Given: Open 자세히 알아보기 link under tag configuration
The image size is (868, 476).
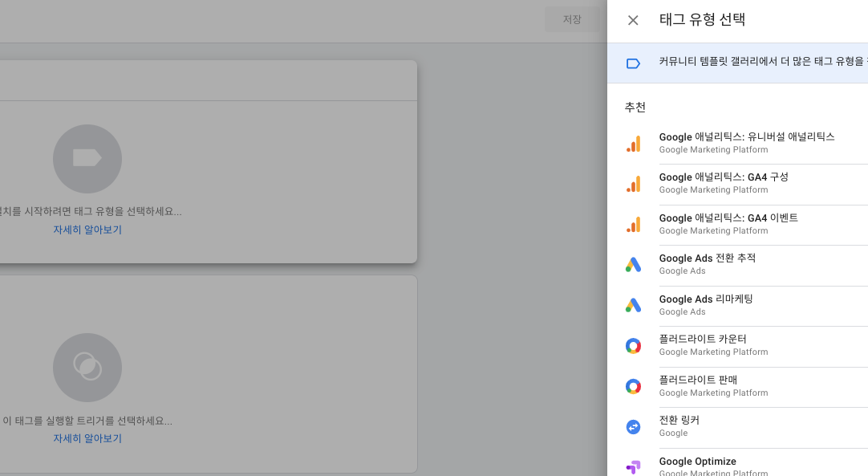Looking at the screenshot, I should 87,230.
